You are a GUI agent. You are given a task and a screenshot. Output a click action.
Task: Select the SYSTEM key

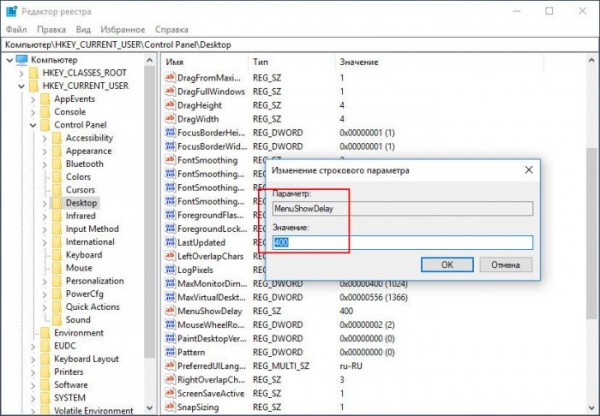pyautogui.click(x=70, y=398)
